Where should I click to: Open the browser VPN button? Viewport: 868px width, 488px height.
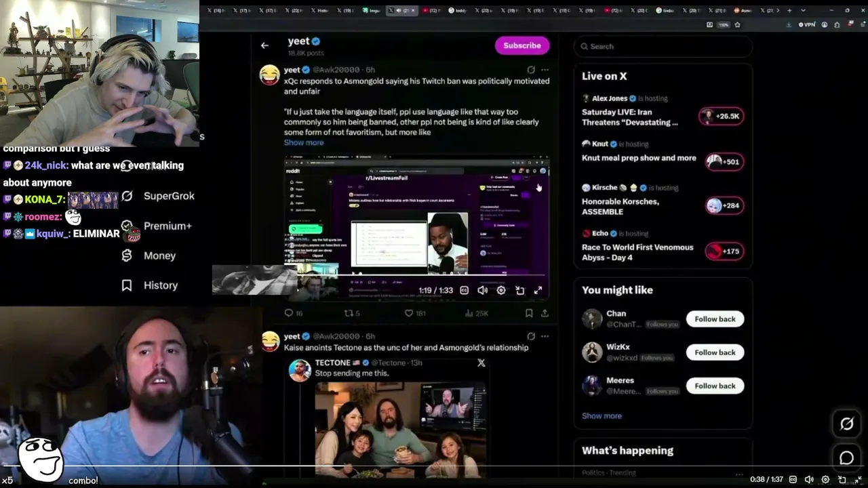point(806,24)
